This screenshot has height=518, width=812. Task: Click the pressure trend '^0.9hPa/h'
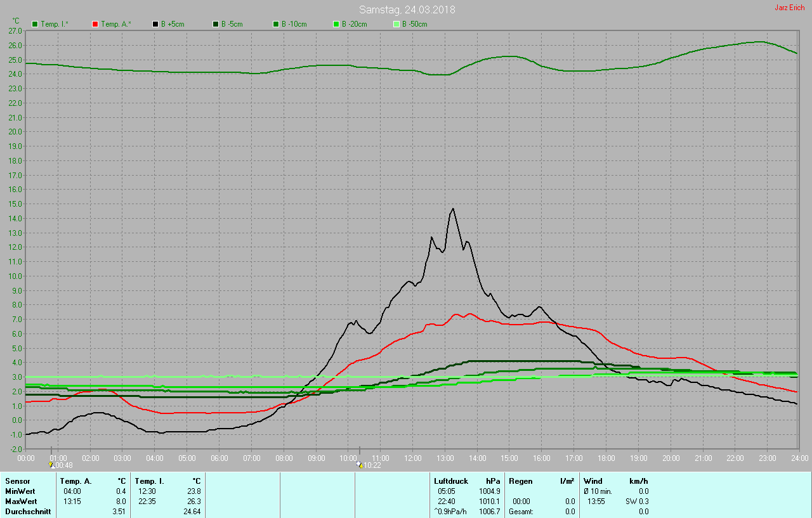451,512
